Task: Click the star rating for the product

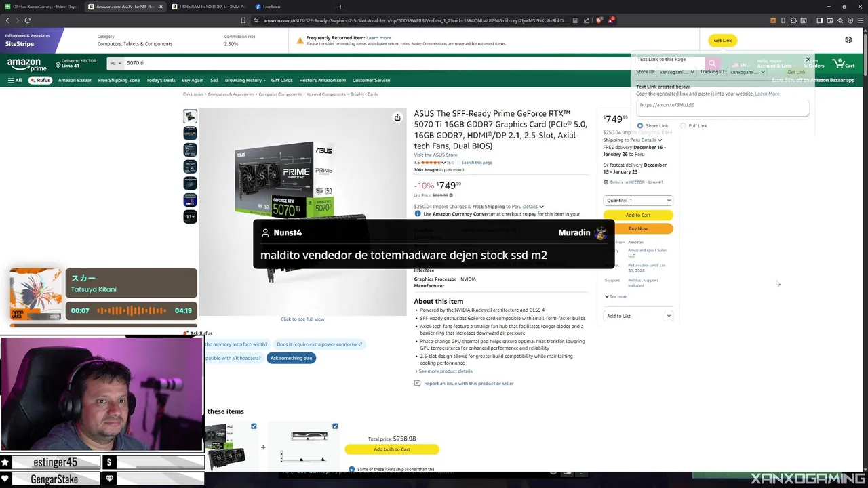Action: pyautogui.click(x=432, y=163)
